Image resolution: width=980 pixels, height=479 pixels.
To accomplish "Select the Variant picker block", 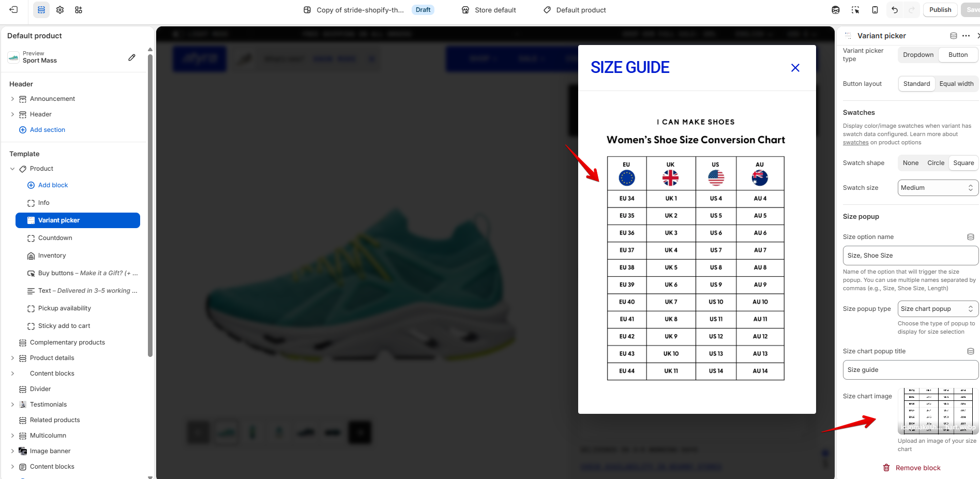I will click(78, 220).
